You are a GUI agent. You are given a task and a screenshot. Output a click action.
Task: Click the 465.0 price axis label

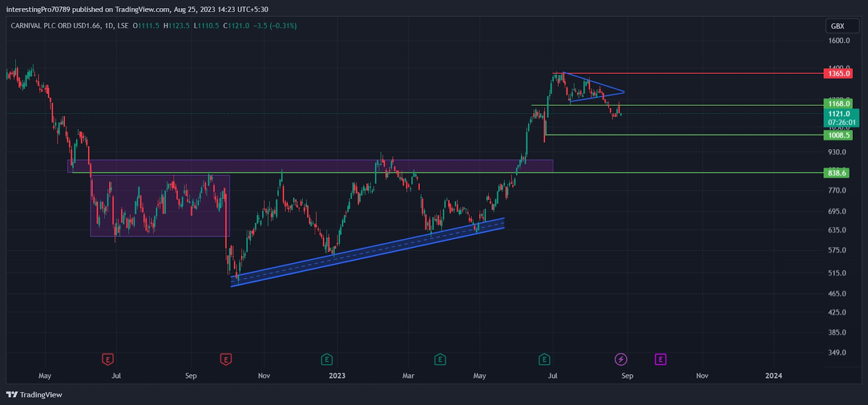[837, 294]
